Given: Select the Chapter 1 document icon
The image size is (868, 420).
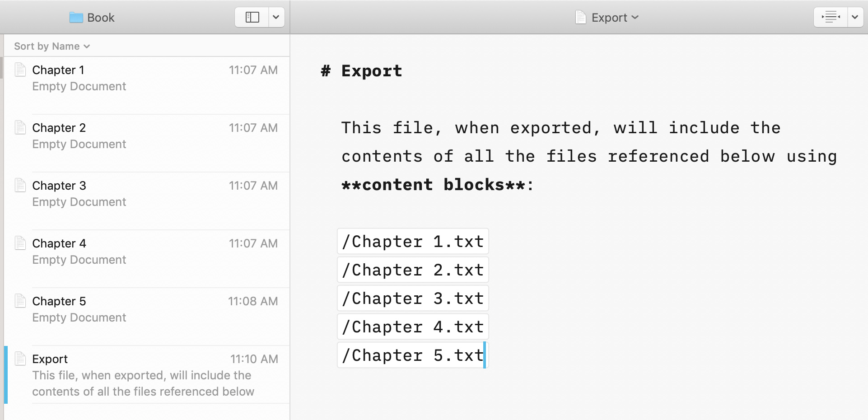Looking at the screenshot, I should [x=20, y=70].
